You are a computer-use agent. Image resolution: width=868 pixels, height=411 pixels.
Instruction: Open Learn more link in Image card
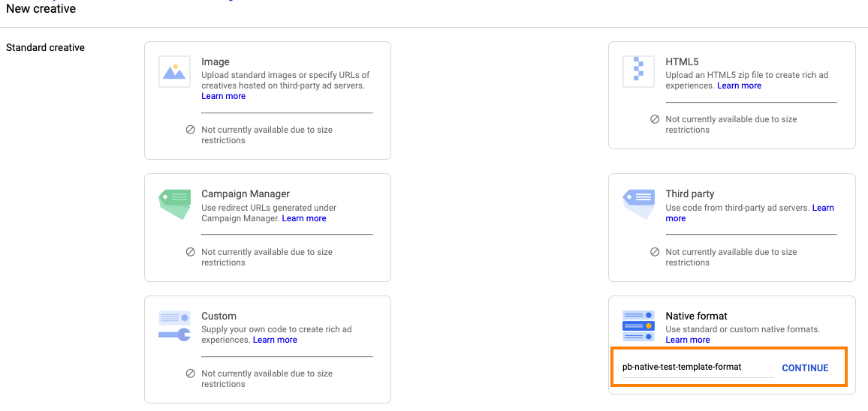(x=223, y=96)
